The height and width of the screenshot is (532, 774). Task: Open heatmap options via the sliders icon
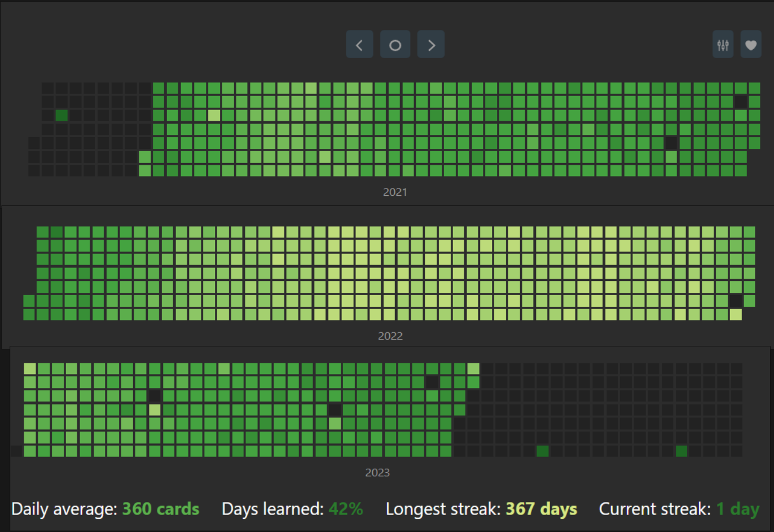723,45
